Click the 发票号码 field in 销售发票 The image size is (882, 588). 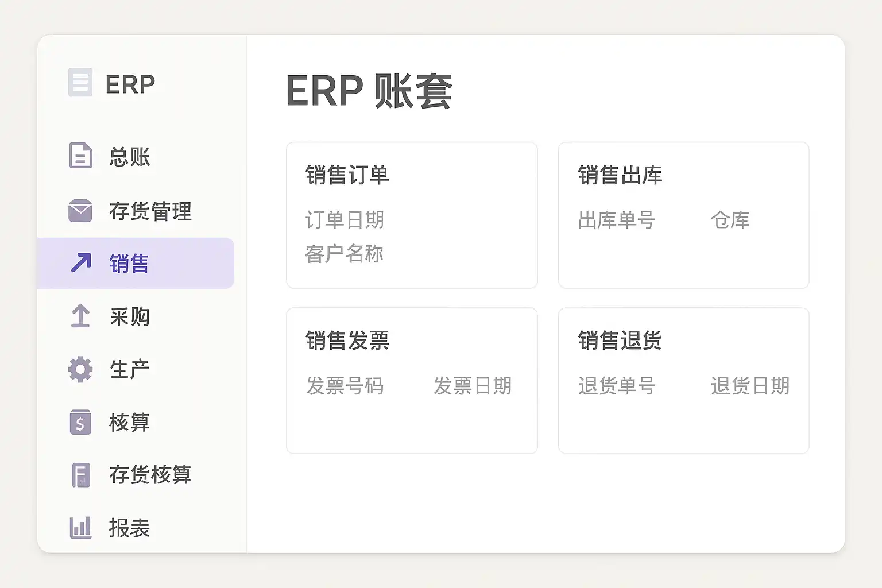point(345,386)
